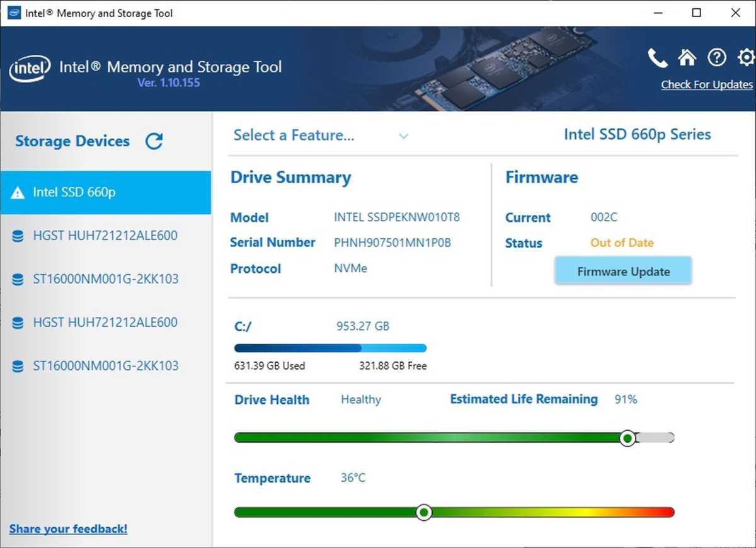This screenshot has width=756, height=548.
Task: Click the Current label under Firmware
Action: click(x=528, y=218)
